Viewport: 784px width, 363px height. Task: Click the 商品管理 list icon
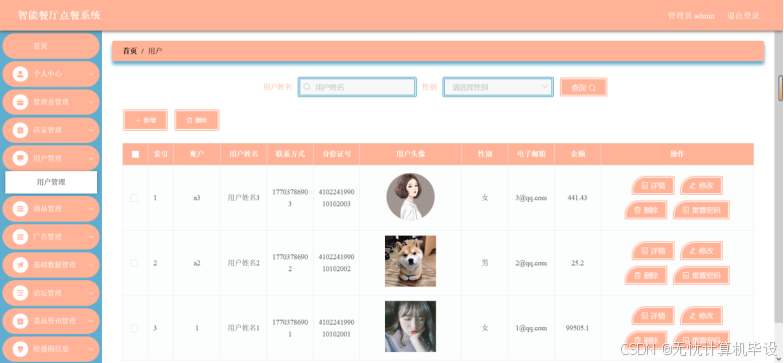(x=20, y=208)
